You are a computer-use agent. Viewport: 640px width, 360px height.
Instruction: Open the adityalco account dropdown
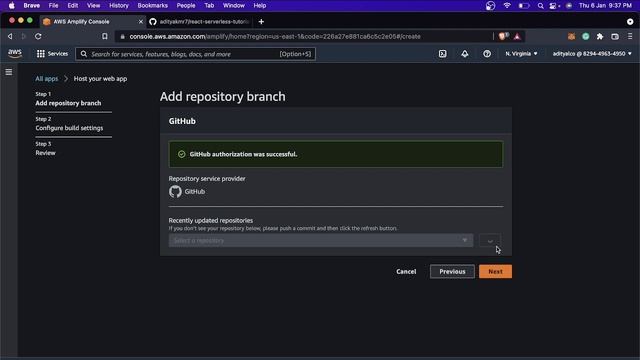[x=592, y=53]
